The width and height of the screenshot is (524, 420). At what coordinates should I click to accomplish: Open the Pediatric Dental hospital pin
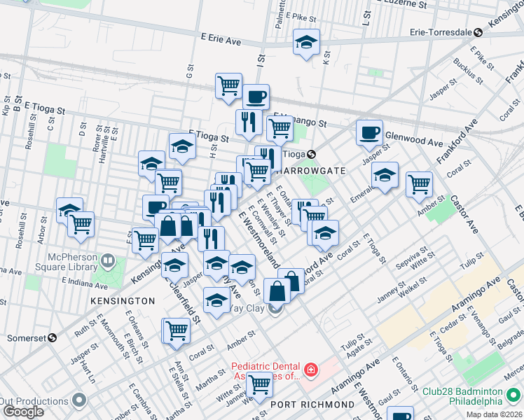[311, 370]
